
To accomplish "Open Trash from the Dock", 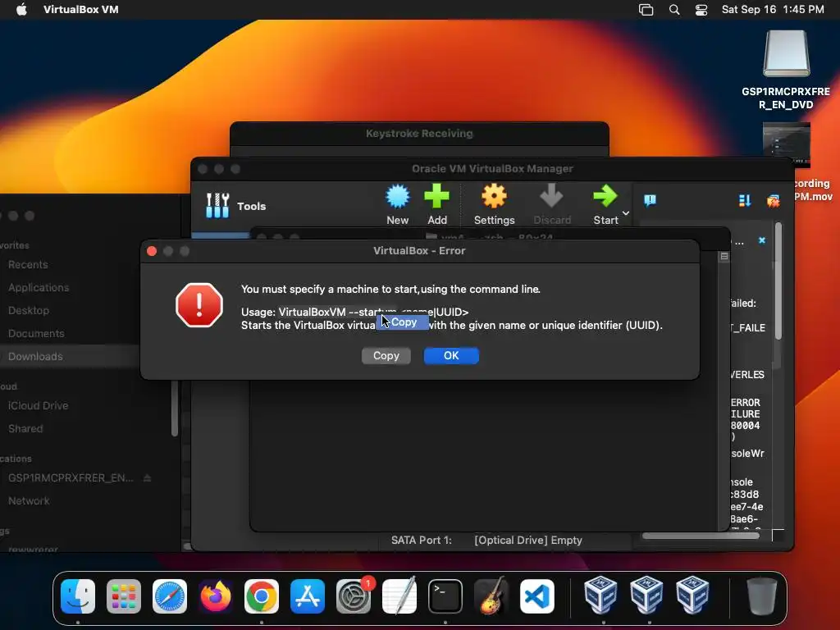I will (761, 596).
